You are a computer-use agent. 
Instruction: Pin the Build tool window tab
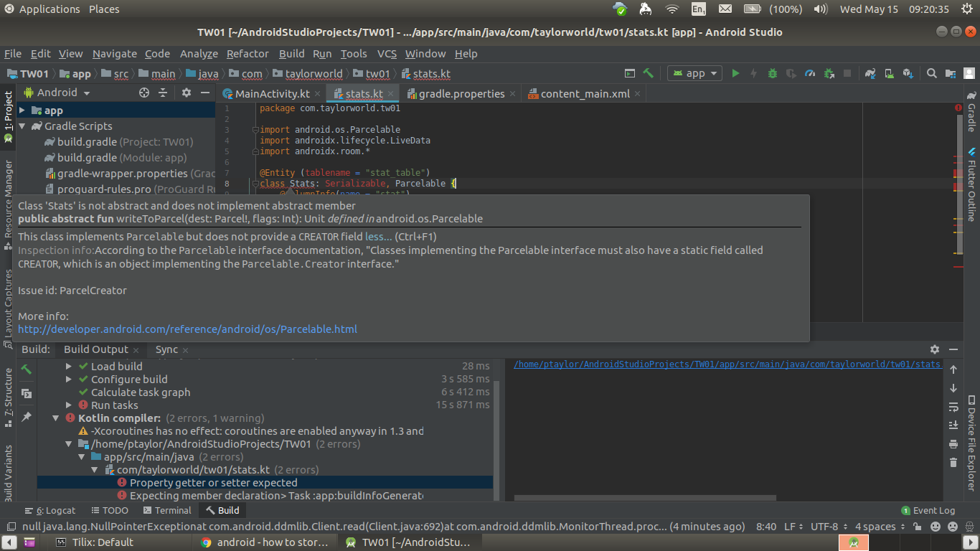(26, 416)
